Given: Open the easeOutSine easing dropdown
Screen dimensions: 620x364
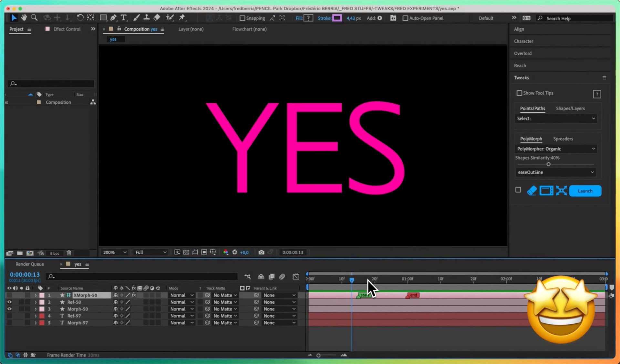Looking at the screenshot, I should click(555, 172).
